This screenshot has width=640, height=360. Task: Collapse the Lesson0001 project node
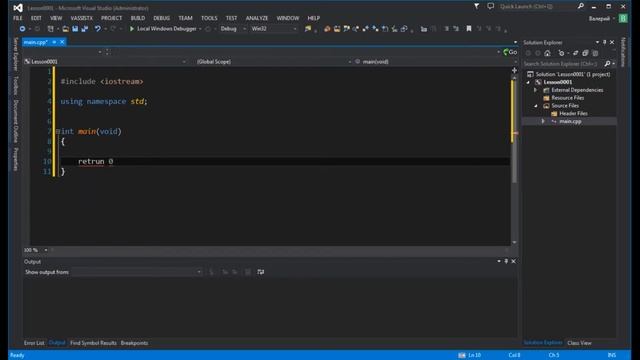pos(528,82)
